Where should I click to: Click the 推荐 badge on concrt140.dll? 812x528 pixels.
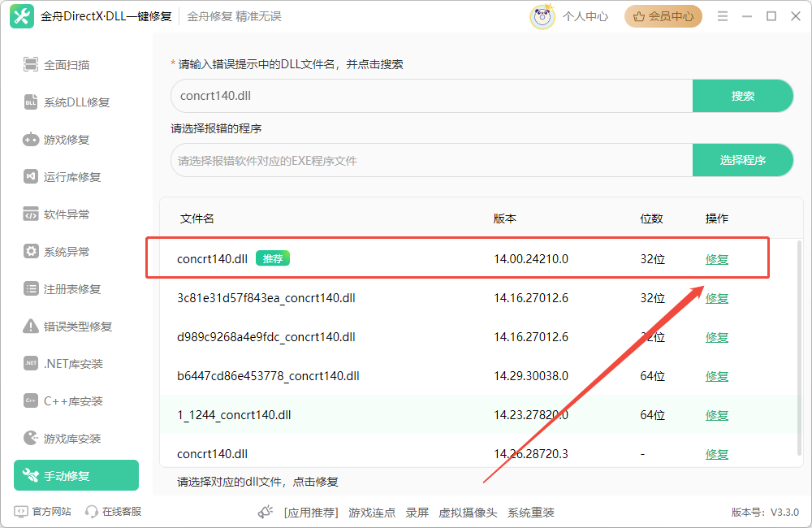tap(273, 258)
